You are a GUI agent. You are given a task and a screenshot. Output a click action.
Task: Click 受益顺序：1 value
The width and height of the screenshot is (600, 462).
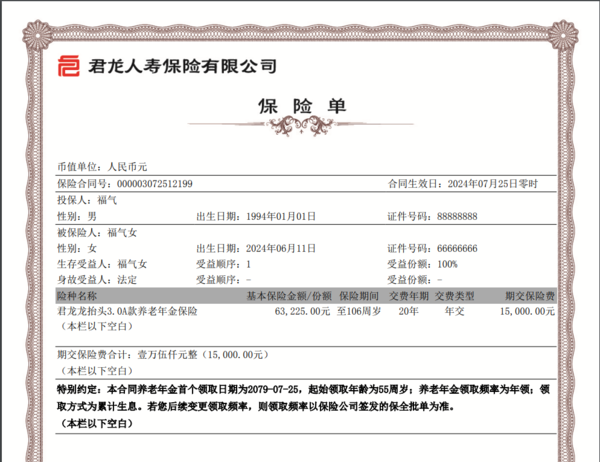pyautogui.click(x=223, y=264)
